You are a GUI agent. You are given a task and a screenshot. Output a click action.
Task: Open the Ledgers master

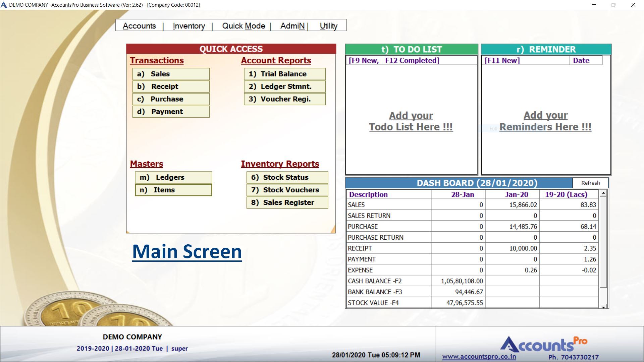pos(173,177)
